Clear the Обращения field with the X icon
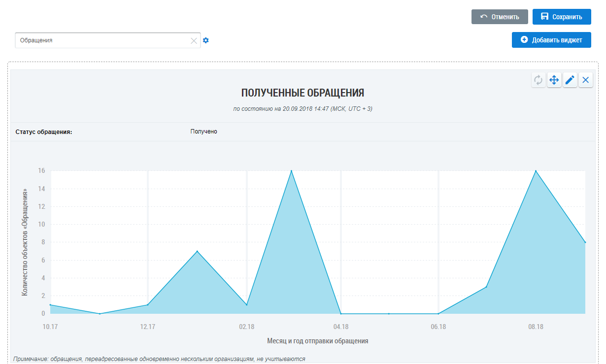The image size is (606, 364). tap(194, 41)
